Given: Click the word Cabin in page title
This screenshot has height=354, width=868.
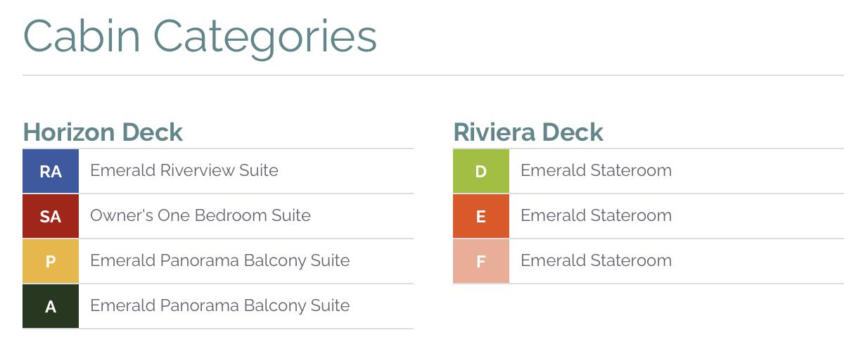Looking at the screenshot, I should click(82, 37).
